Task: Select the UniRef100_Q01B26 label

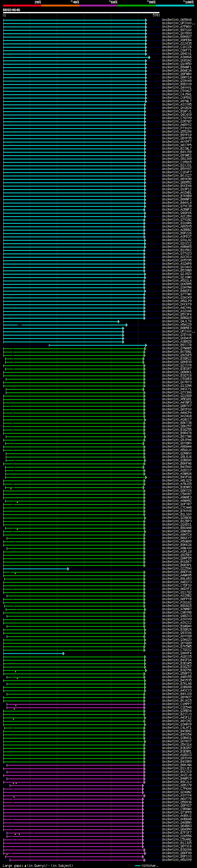Action: click(x=177, y=108)
